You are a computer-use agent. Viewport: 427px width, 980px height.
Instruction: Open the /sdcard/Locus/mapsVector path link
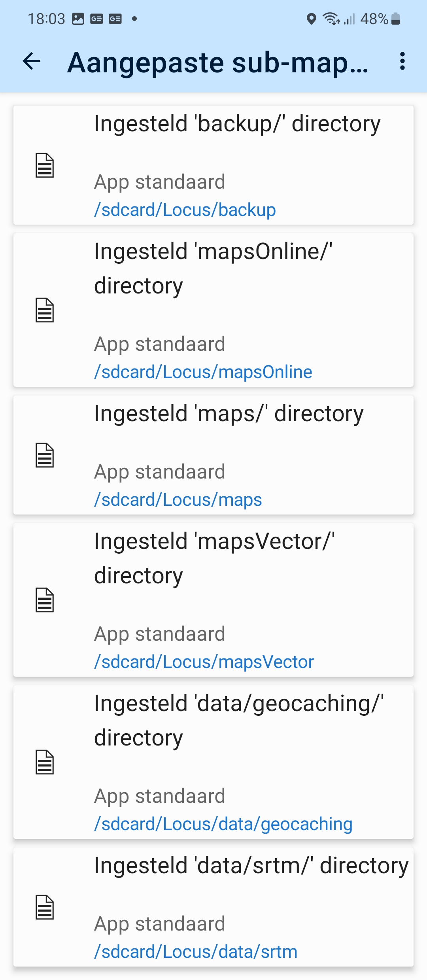[204, 662]
